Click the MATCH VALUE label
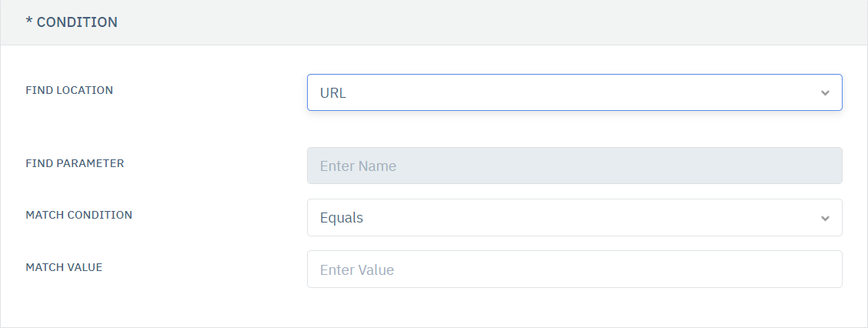The width and height of the screenshot is (868, 328). click(64, 267)
